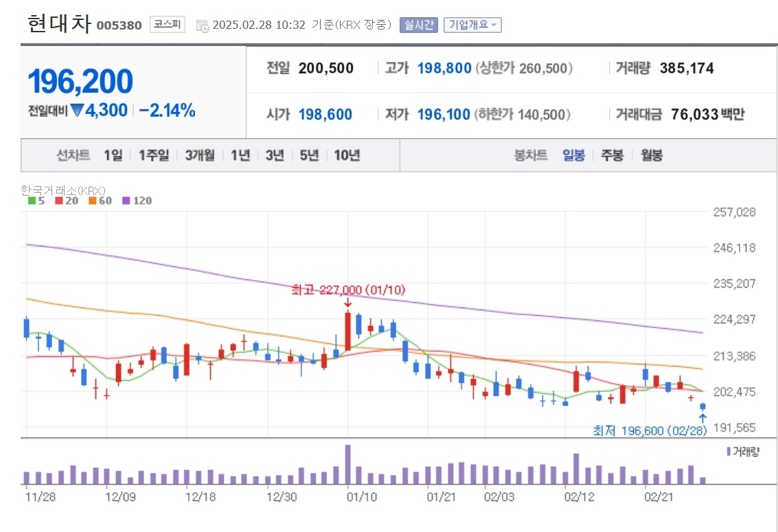Click the 현대차 stock name heading
Screen dimensions: 778x532
click(x=60, y=23)
